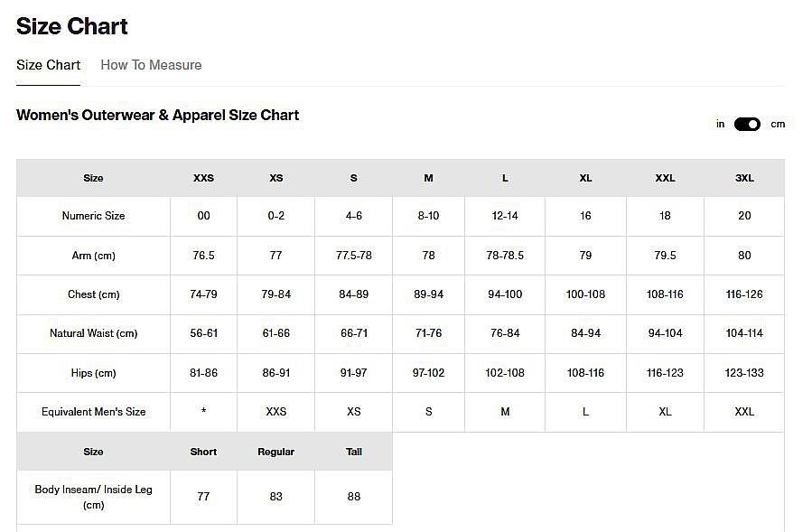Click the 'in' unit label
812x532 pixels.
point(720,125)
